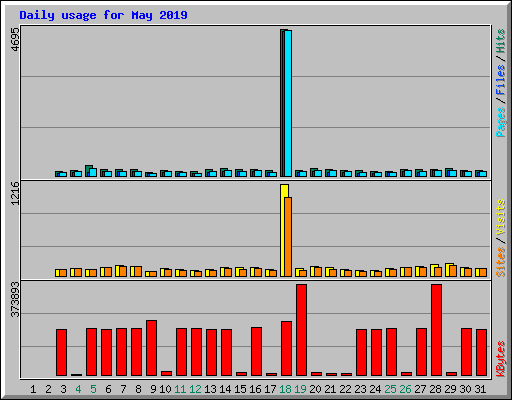Click the red KBytes bar for day 23
Viewport: 512px width, 400px height.
coord(361,352)
